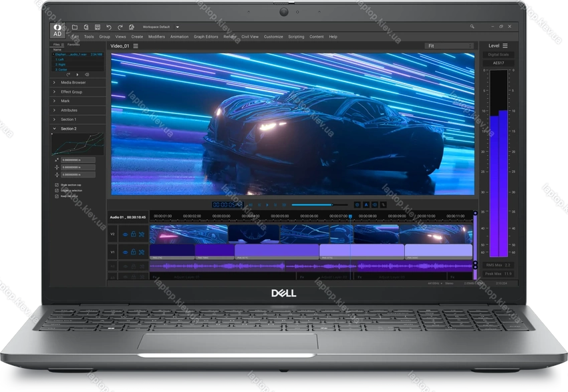Uncheck the Keep ratio checkbox
The height and width of the screenshot is (392, 568).
(57, 196)
